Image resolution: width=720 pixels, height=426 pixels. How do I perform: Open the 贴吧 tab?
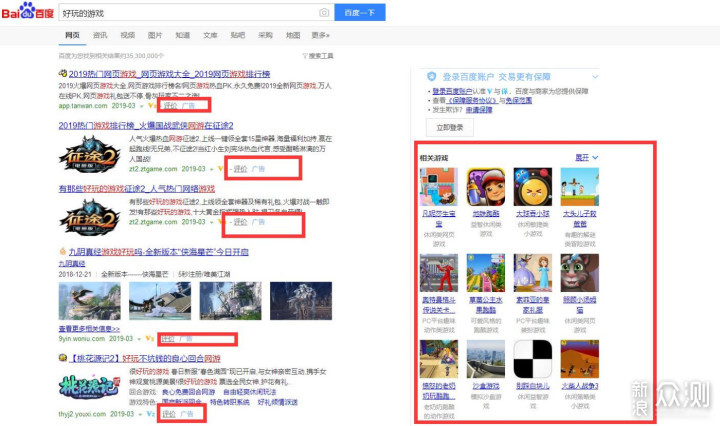pos(237,35)
